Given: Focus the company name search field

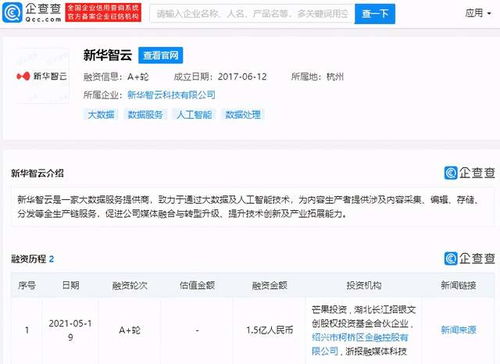Looking at the screenshot, I should [252, 14].
